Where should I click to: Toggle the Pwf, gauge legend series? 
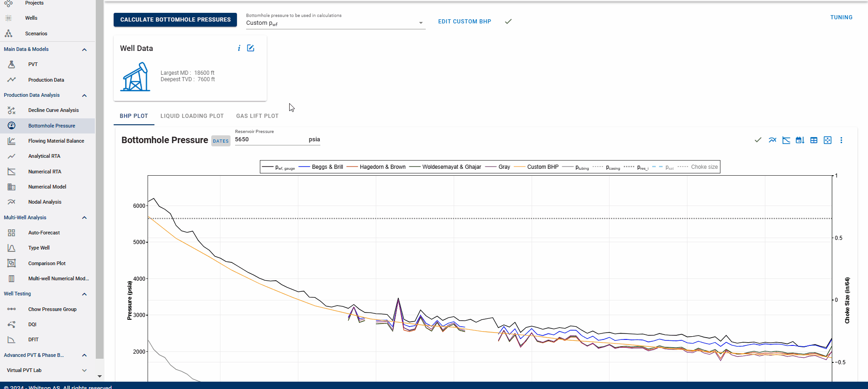pyautogui.click(x=279, y=167)
